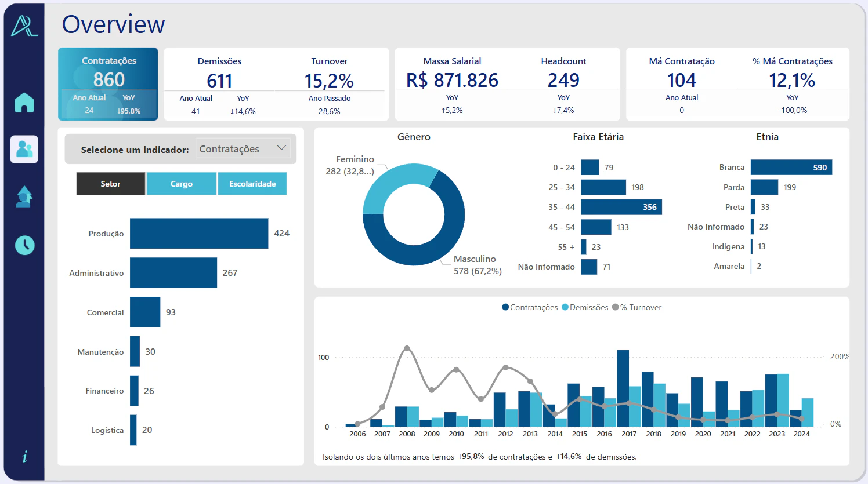Click the ↓14,6% value in summary sentence

coord(569,456)
